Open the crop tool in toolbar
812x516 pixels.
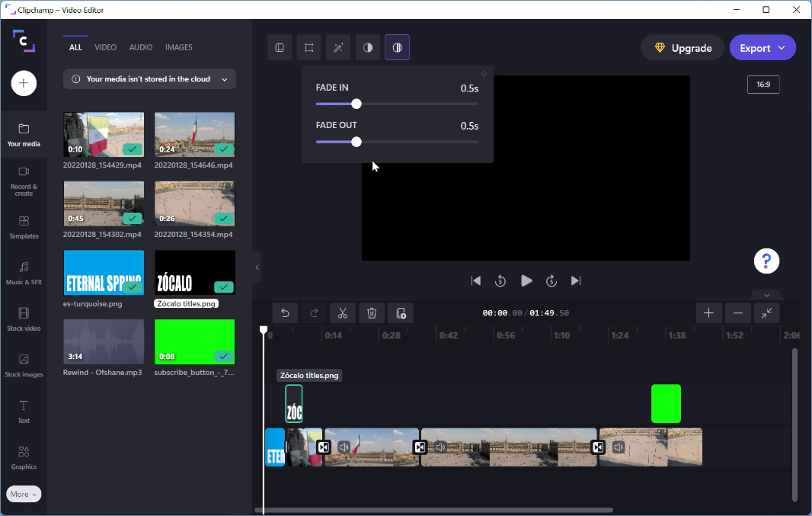309,48
